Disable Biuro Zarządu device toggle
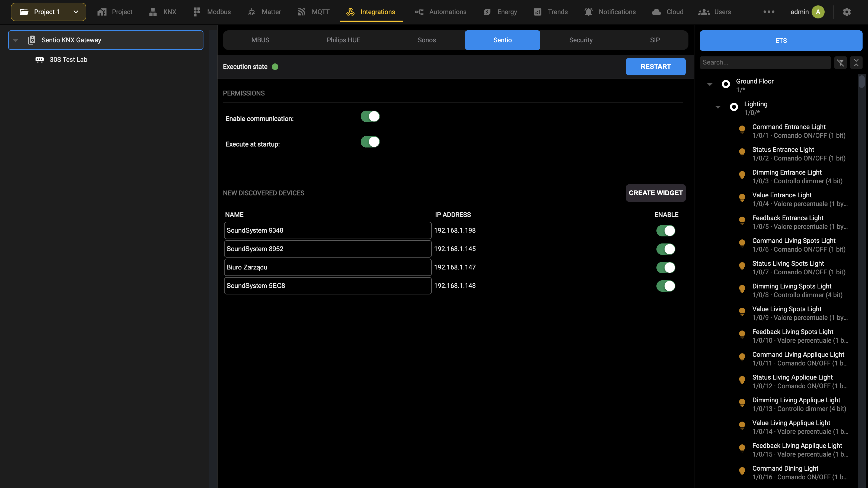 click(x=665, y=267)
